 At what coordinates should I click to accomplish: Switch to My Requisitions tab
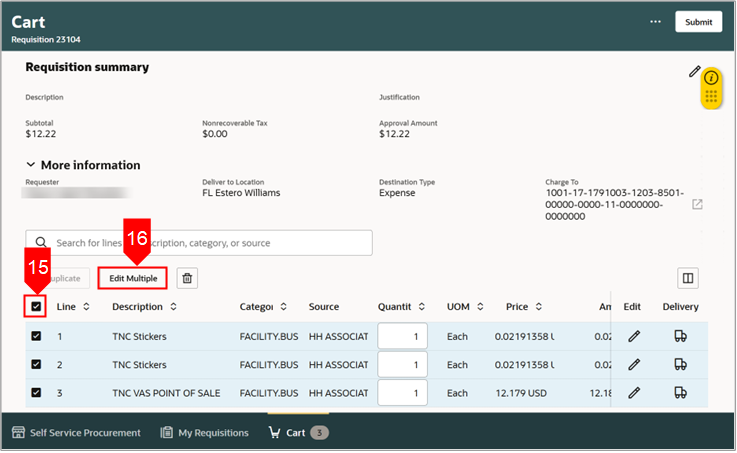tap(204, 432)
